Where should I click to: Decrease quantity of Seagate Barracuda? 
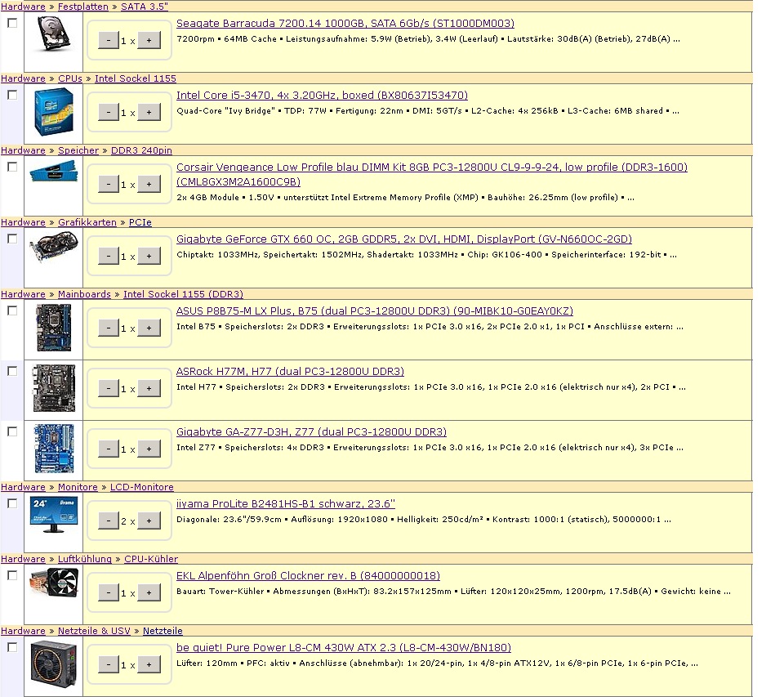(109, 41)
